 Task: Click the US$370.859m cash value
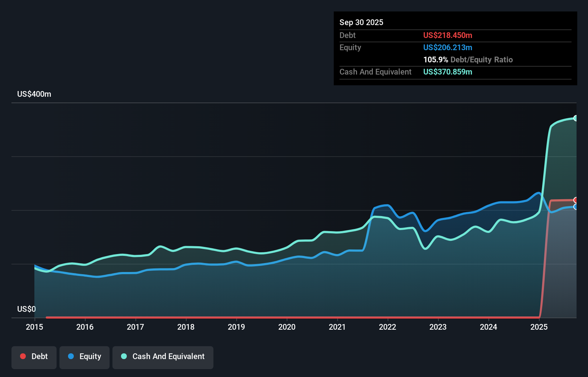pyautogui.click(x=448, y=72)
